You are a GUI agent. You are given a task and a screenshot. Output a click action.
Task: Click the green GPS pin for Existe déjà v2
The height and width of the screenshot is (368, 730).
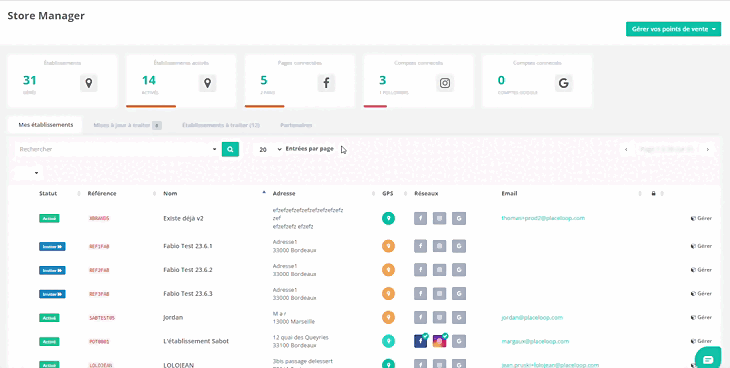[388, 218]
